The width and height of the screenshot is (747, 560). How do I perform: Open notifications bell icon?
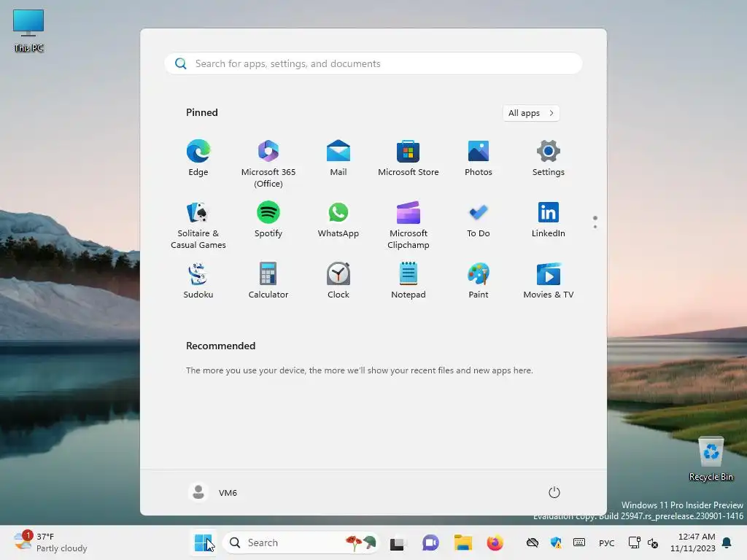click(727, 542)
